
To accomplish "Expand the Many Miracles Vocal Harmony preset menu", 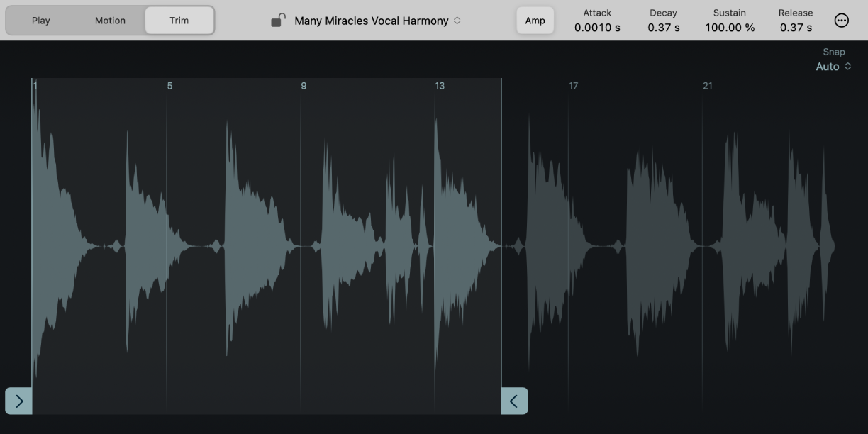I will tap(372, 20).
